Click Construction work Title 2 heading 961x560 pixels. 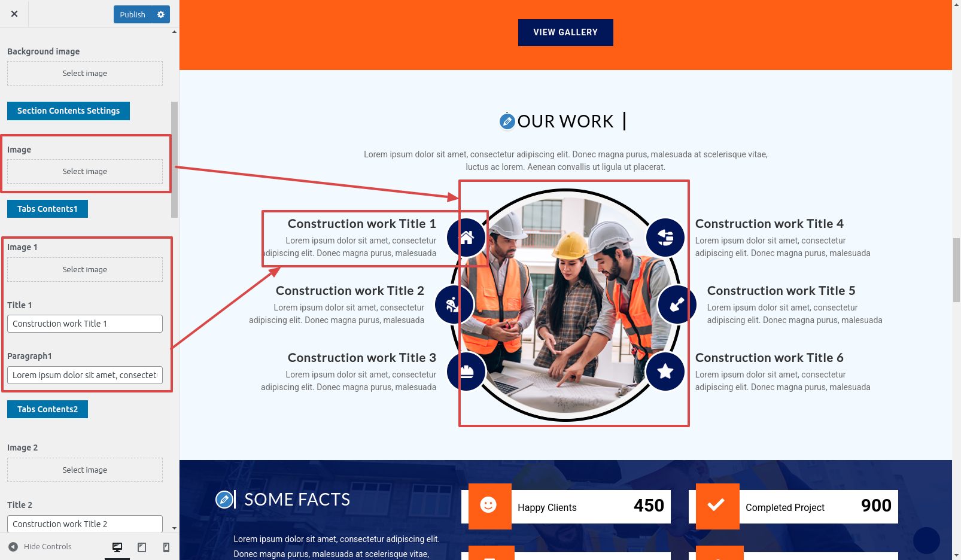pos(350,291)
